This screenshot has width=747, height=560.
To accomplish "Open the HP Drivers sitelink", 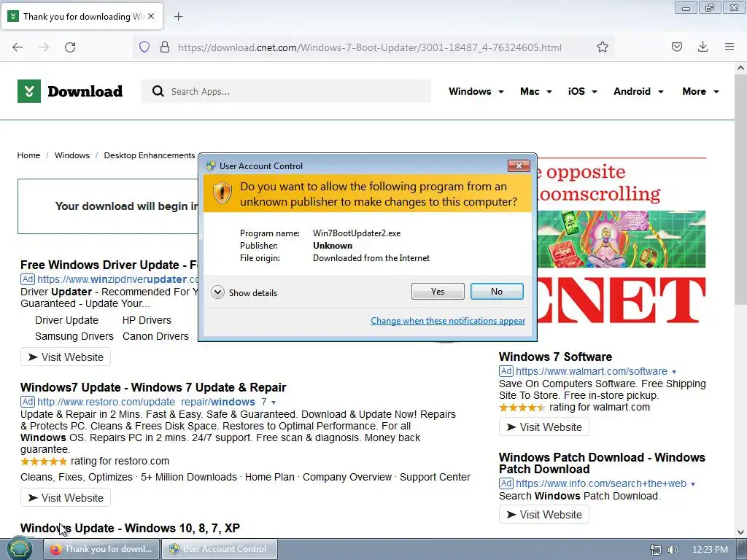I will point(147,320).
